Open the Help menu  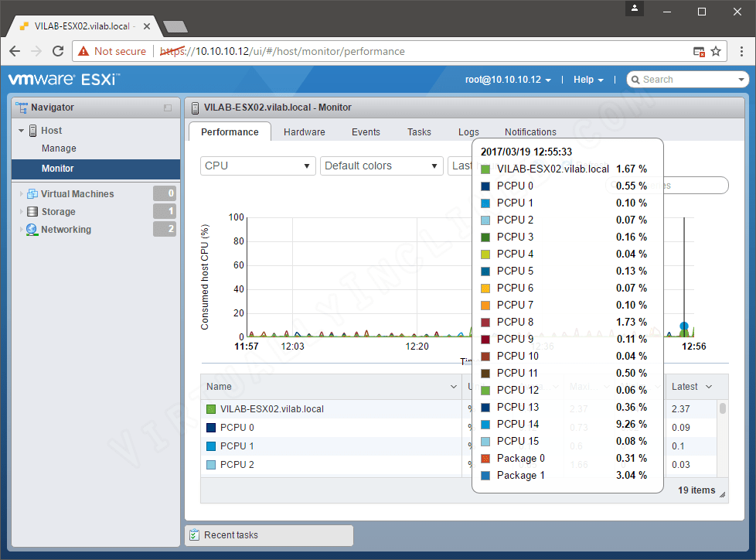pos(588,79)
